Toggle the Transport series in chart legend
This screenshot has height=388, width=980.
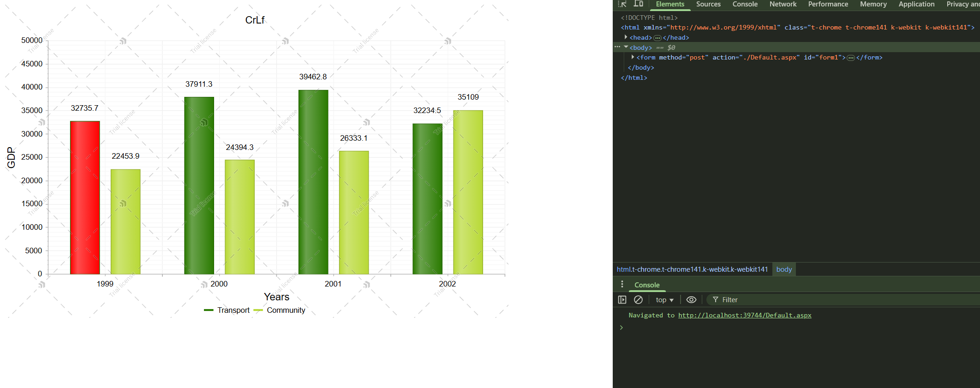(227, 310)
